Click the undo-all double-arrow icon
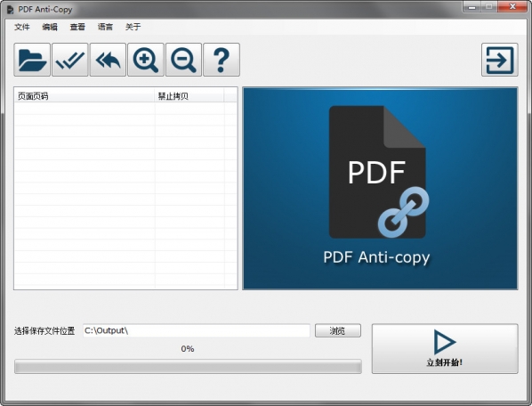 tap(108, 60)
